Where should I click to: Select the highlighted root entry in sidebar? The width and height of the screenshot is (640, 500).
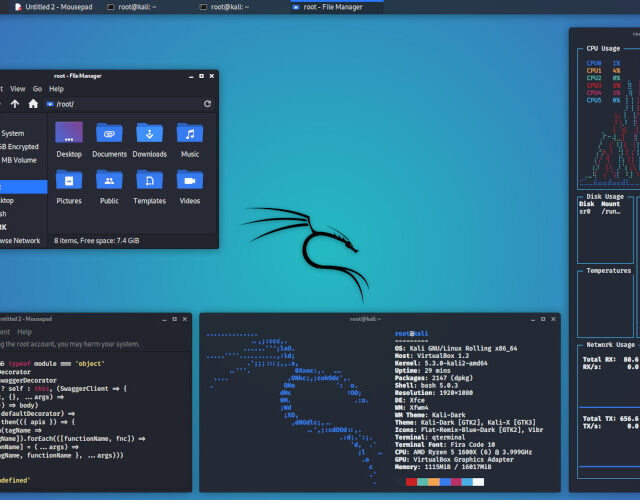click(x=23, y=187)
